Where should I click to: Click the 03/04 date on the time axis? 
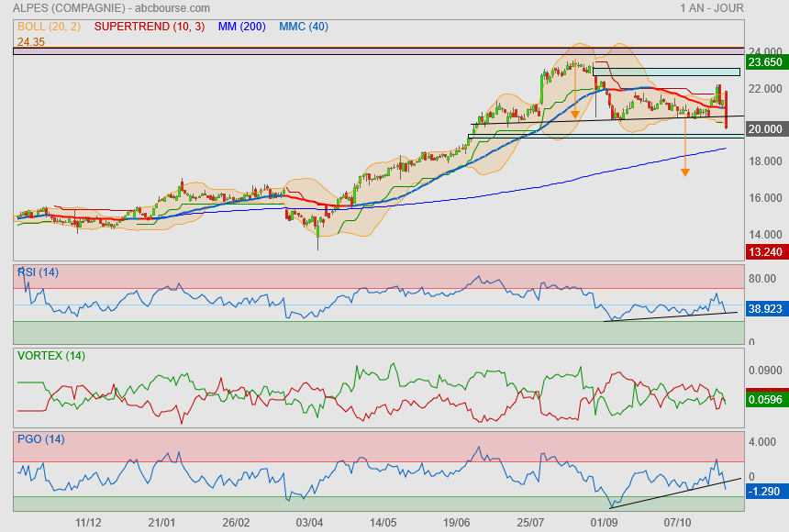[309, 521]
